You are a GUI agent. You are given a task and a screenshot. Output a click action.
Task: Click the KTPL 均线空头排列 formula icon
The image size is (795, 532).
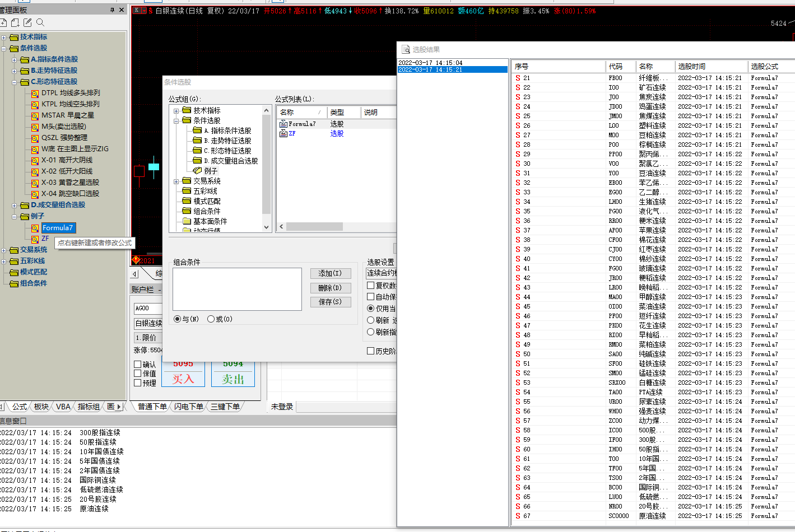pos(35,105)
